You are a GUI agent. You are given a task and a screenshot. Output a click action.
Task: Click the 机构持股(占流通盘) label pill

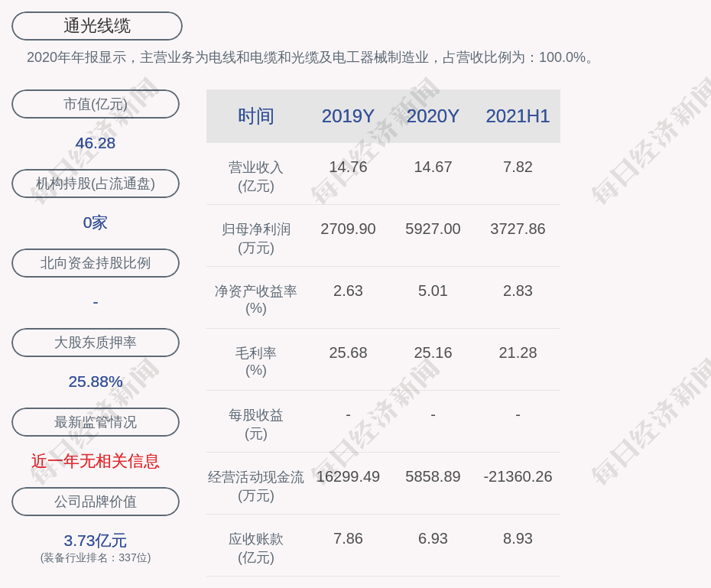tap(96, 184)
